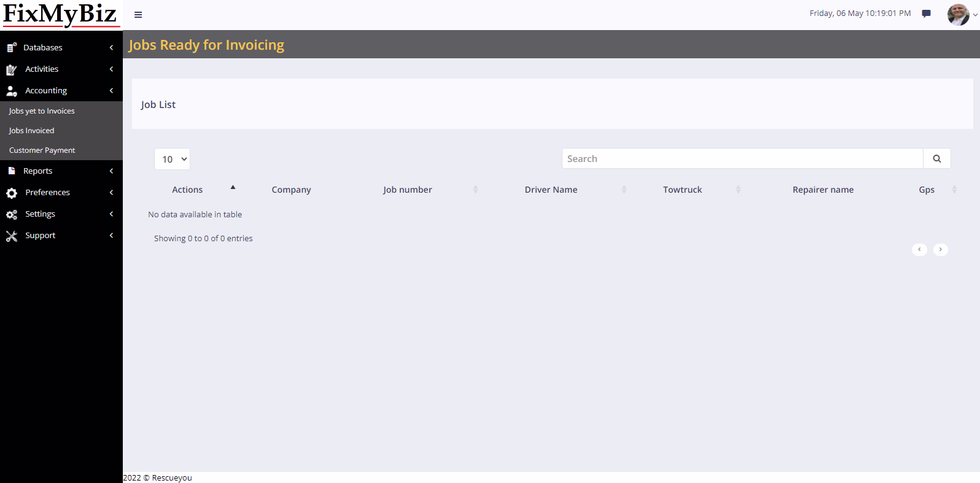The height and width of the screenshot is (483, 980).
Task: Click the Settings cogs icon
Action: pyautogui.click(x=12, y=214)
